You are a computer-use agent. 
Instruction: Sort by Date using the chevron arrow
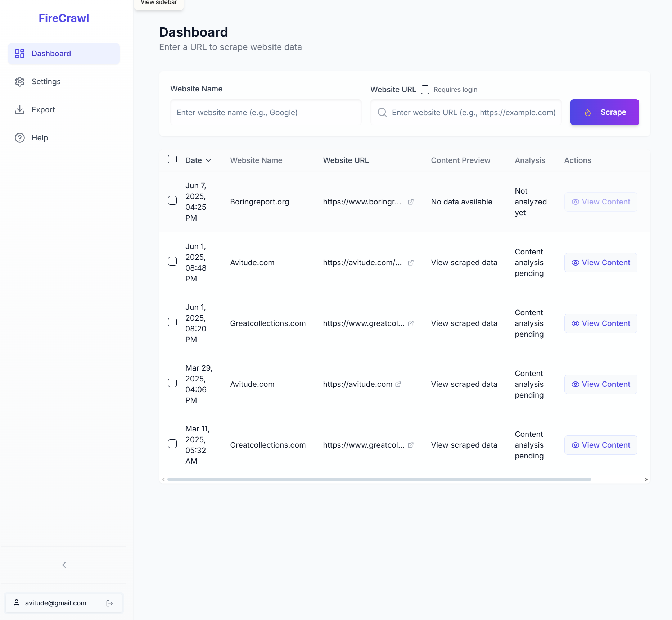tap(208, 160)
